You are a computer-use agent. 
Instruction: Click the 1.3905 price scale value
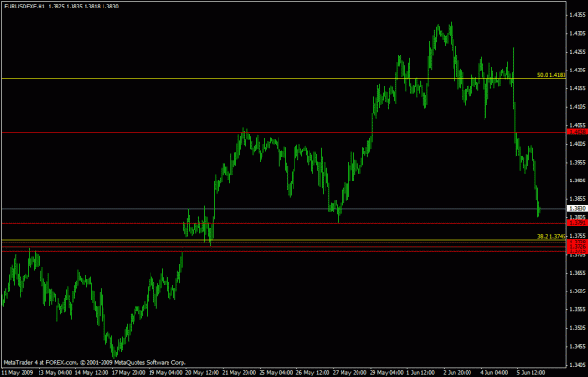click(578, 181)
